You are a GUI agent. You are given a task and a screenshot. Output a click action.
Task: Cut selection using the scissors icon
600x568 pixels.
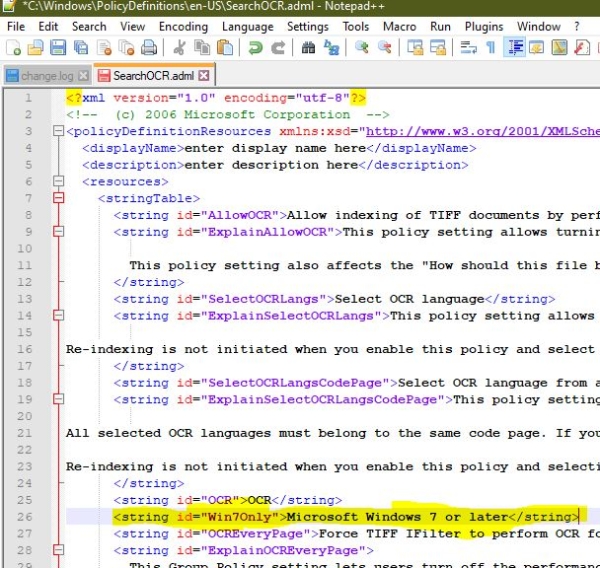coord(179,48)
